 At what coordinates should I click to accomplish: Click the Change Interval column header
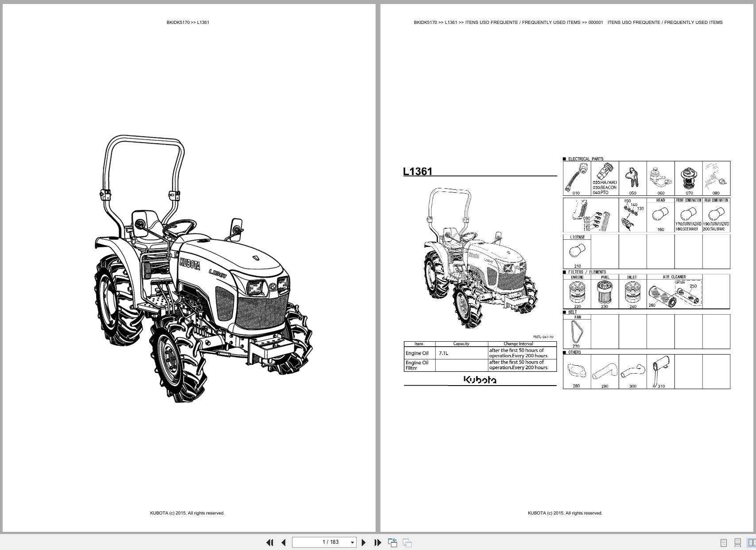[518, 344]
